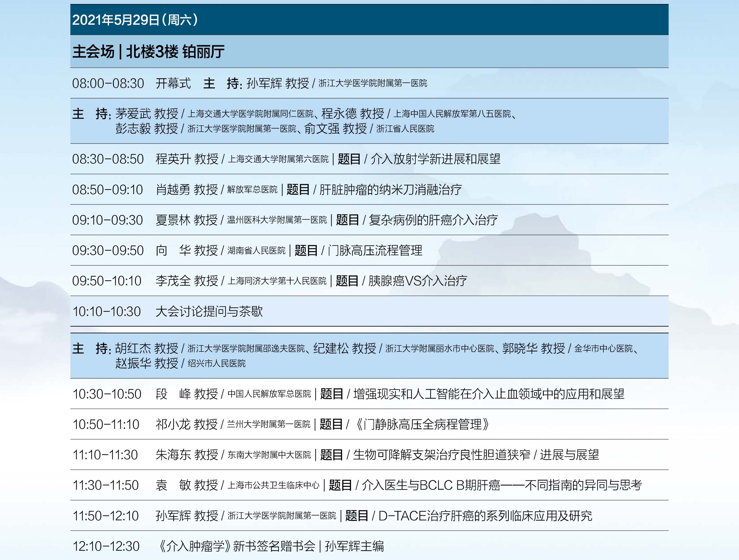Click the 08:00-08:30 time slot
Image resolution: width=739 pixels, height=560 pixels.
[108, 83]
